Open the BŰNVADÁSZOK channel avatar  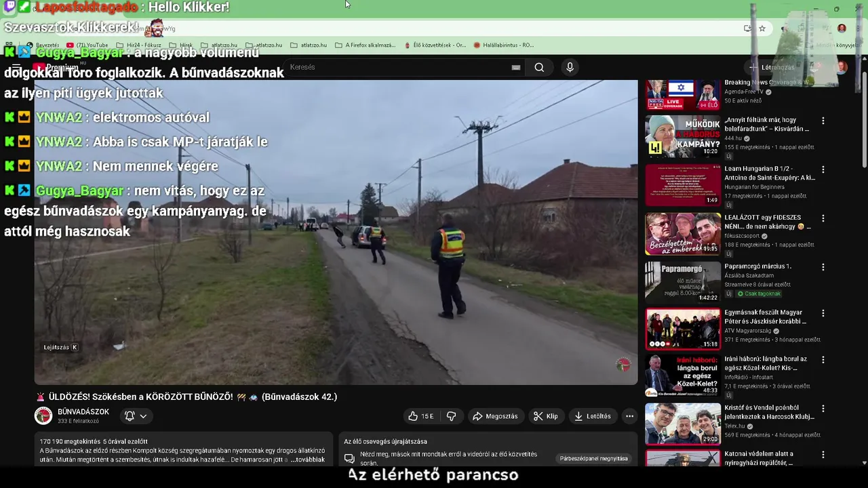point(43,415)
